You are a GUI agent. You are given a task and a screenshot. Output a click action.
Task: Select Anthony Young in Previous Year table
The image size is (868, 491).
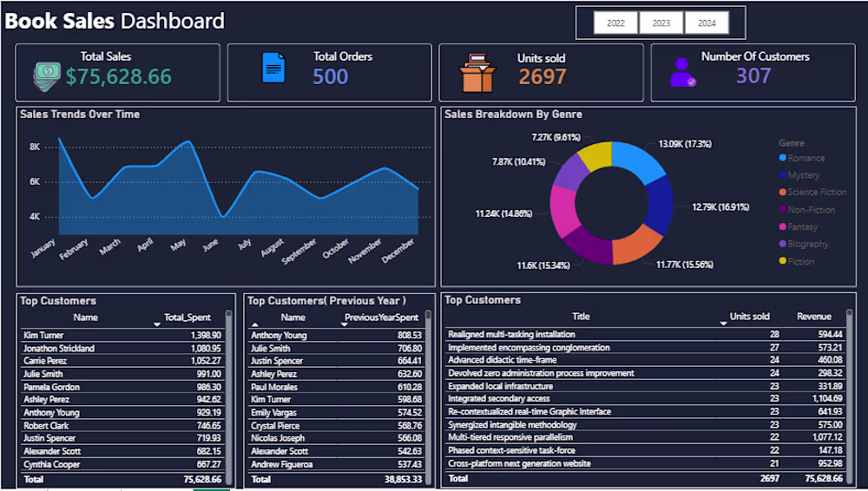[x=336, y=335]
